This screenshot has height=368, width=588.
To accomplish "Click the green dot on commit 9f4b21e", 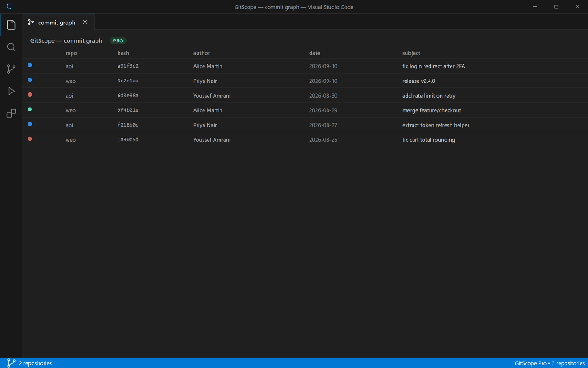I will point(30,109).
